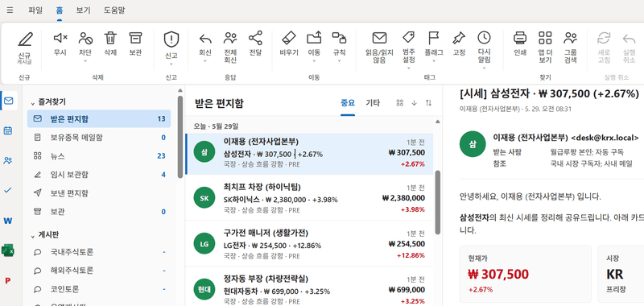644x306 pixels.
Task: Launch PowerPoint from the sidebar
Action: (8, 280)
